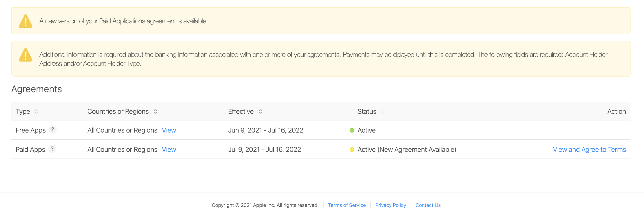Click warning icon in Paid Applications agreement banner
Viewport: 644px width, 223px height.
26,21
